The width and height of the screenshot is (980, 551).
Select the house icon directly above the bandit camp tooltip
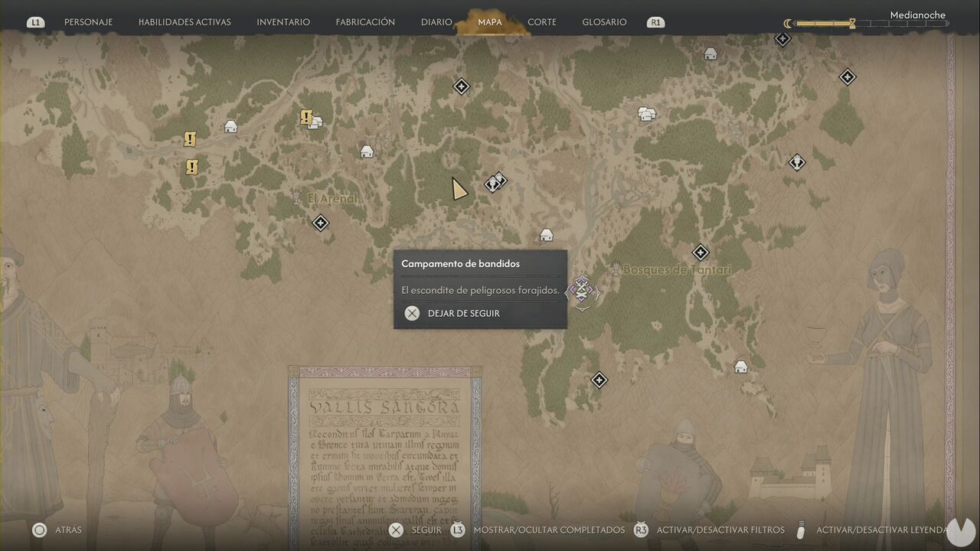546,235
